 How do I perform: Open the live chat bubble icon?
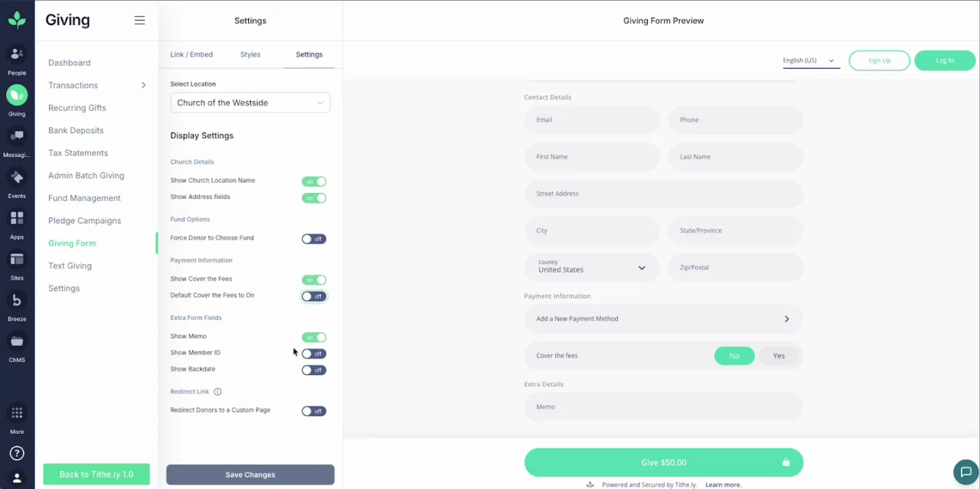[965, 471]
